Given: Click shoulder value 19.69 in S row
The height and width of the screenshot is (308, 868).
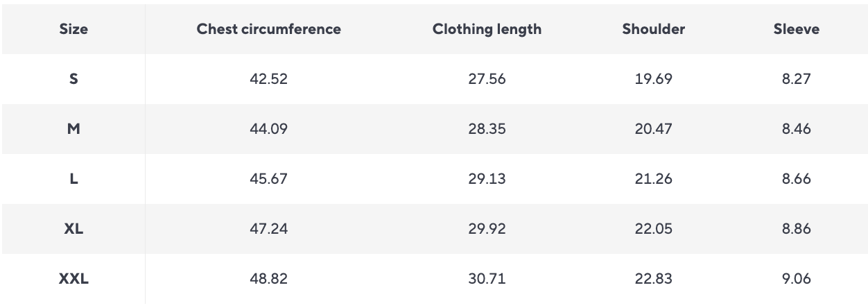Looking at the screenshot, I should (654, 79).
